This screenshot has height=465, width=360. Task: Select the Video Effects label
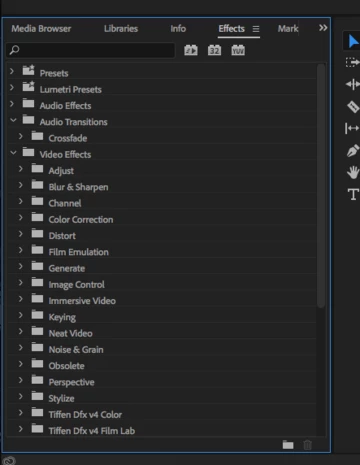click(x=65, y=154)
